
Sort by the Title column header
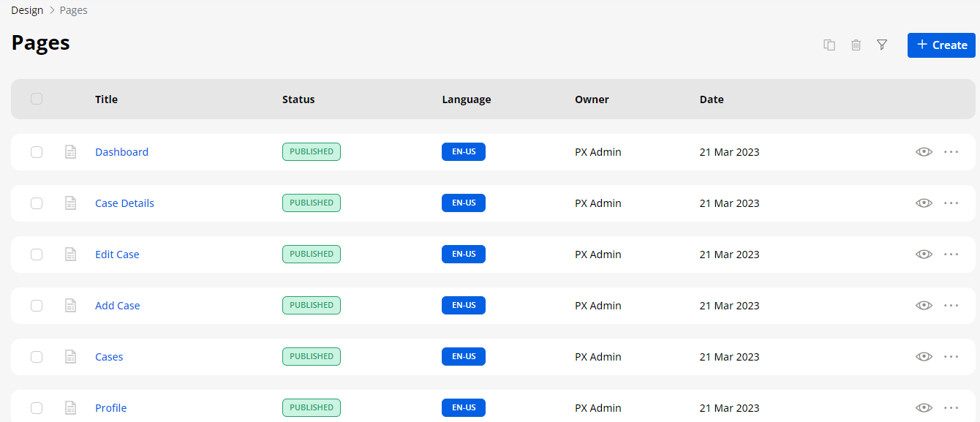(x=106, y=99)
